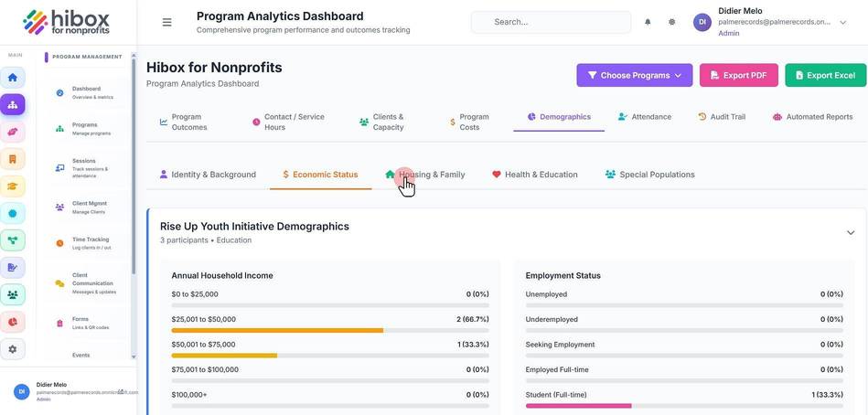Image resolution: width=868 pixels, height=415 pixels.
Task: Click the home icon in the sidebar
Action: coord(12,78)
